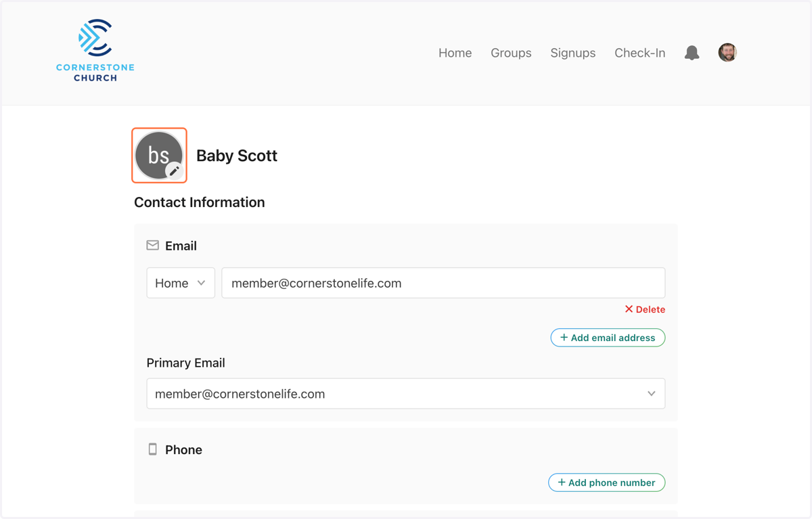Go to the Home nav item

pyautogui.click(x=455, y=53)
